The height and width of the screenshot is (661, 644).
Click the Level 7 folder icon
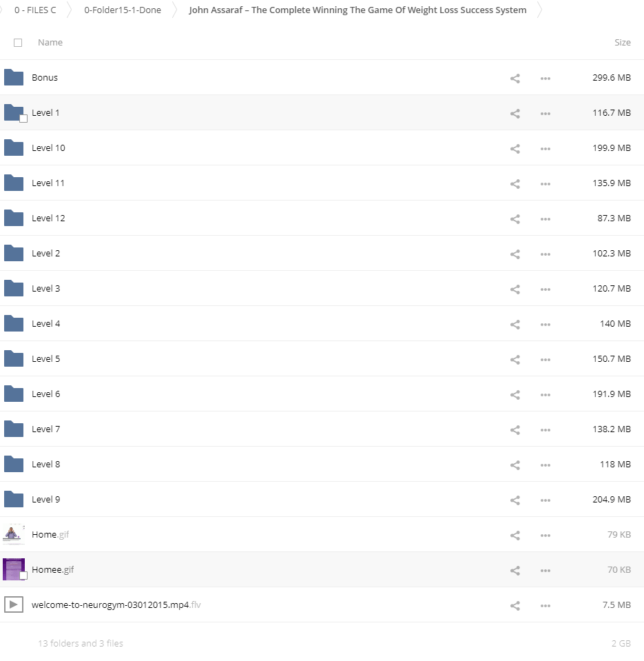[x=14, y=429]
